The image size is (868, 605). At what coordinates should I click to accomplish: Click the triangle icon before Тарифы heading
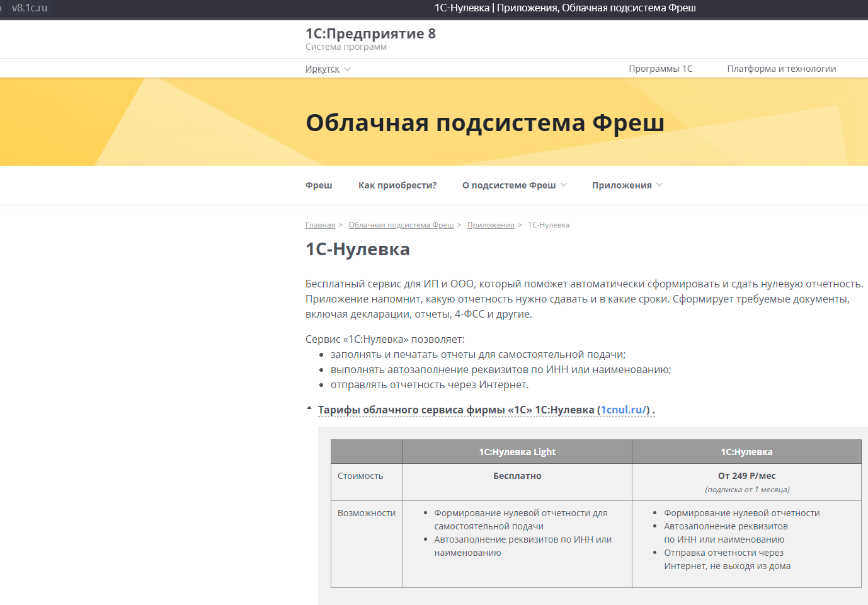[x=309, y=408]
